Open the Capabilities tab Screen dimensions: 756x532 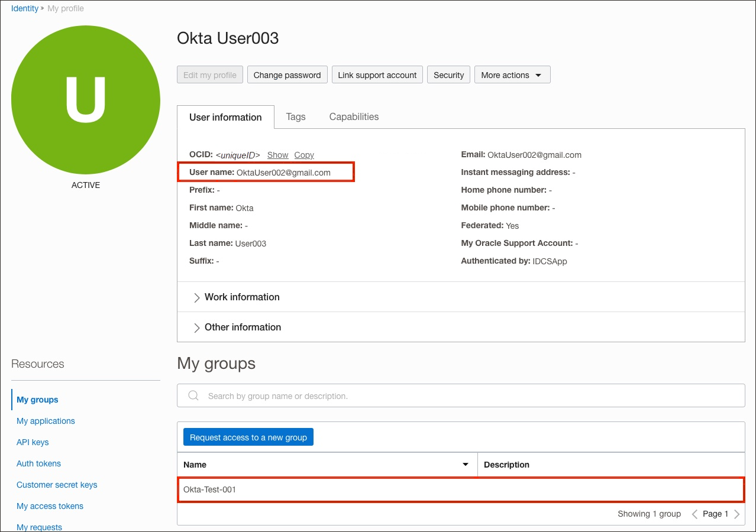point(354,116)
